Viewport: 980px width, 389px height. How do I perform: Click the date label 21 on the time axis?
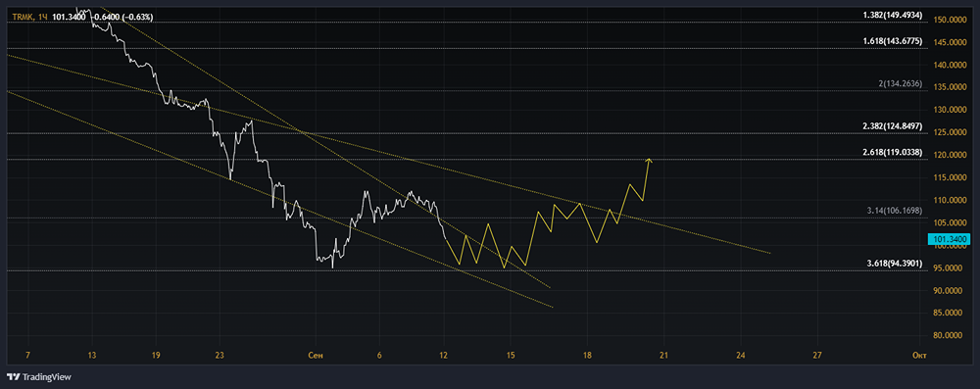click(x=663, y=356)
